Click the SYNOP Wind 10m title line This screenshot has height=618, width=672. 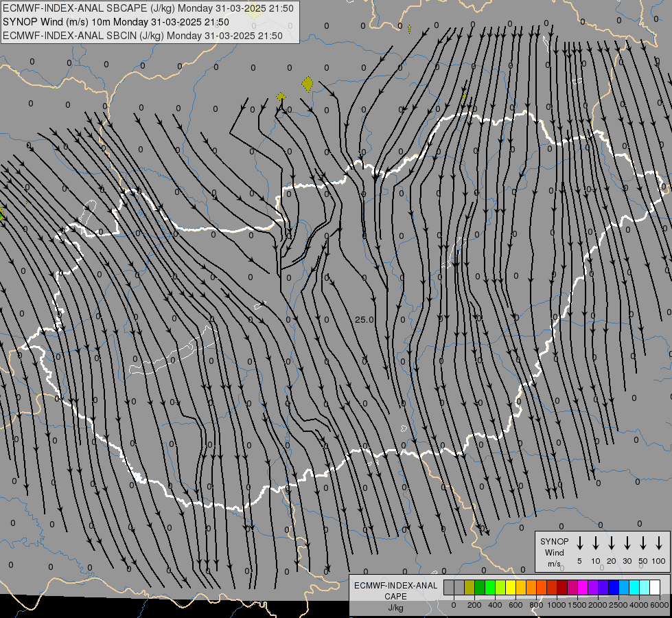[116, 22]
